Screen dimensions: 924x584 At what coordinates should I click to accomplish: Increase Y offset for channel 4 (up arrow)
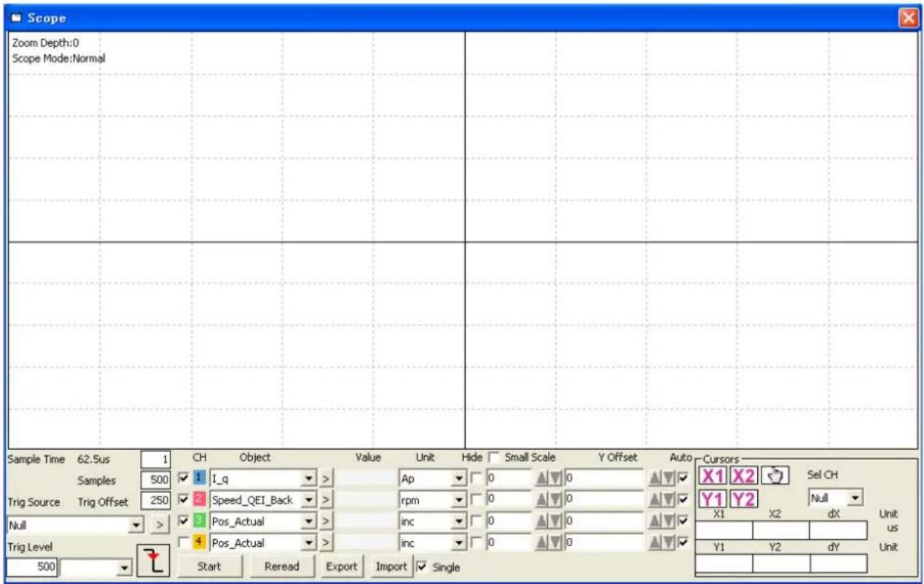655,542
